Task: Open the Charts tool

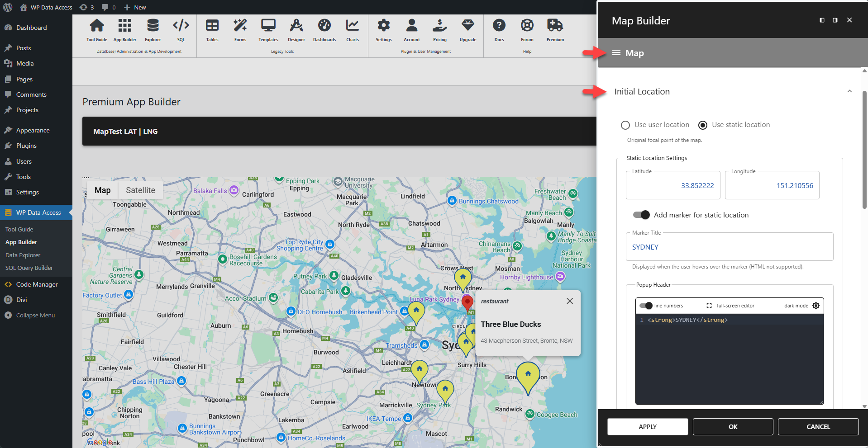Action: [x=352, y=29]
